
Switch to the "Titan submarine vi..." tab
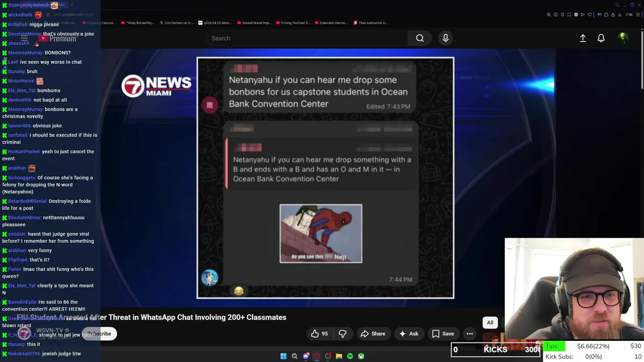coord(370,23)
